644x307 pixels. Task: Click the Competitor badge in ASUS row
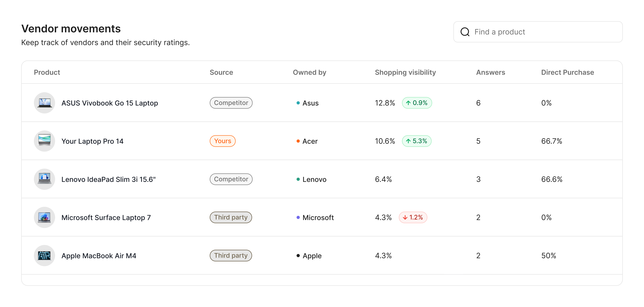pos(231,103)
